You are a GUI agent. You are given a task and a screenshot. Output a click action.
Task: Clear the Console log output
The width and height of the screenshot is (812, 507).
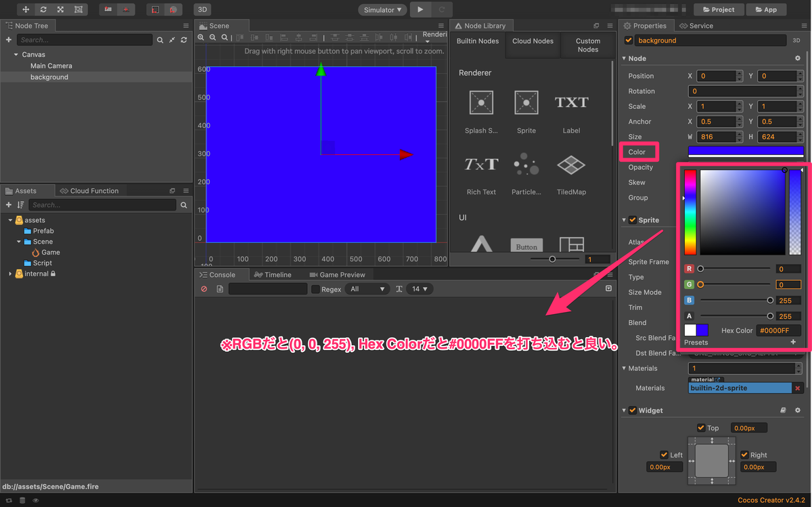click(x=204, y=289)
